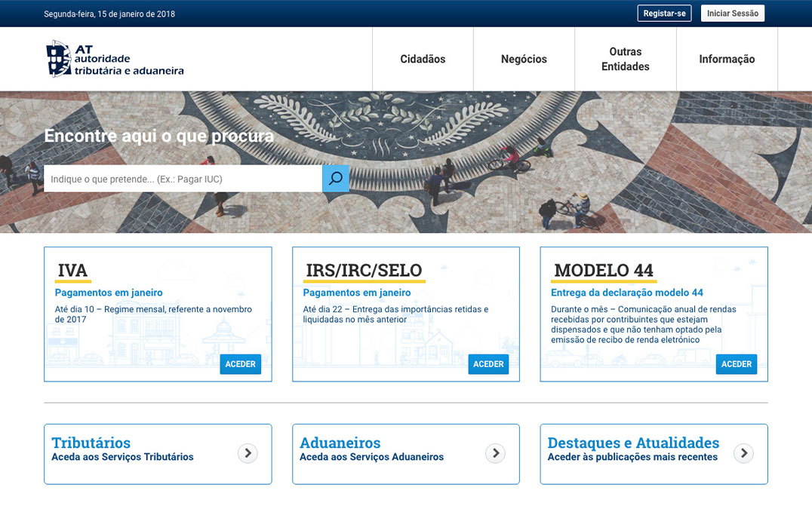The image size is (812, 509).
Task: Click the arrow icon in Aduaneiros card
Action: (495, 453)
